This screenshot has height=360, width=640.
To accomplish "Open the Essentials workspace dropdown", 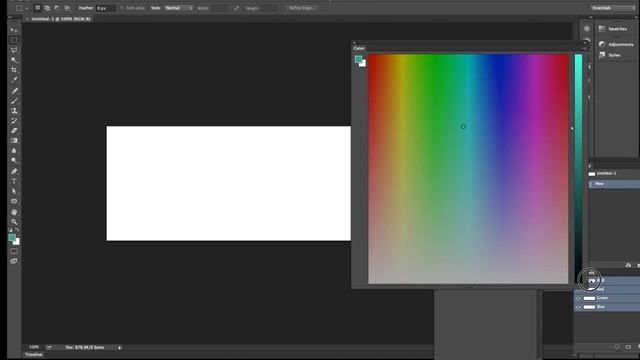I will 613,8.
